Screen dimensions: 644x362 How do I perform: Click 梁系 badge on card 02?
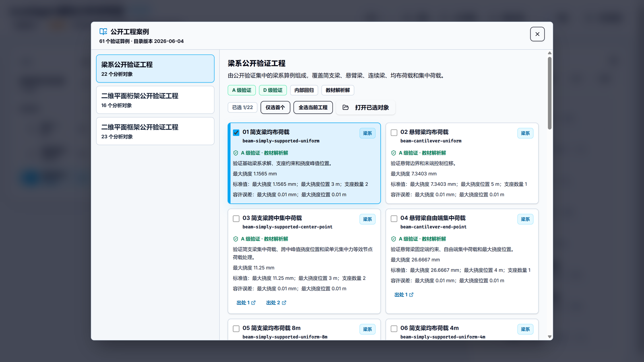[x=525, y=133]
